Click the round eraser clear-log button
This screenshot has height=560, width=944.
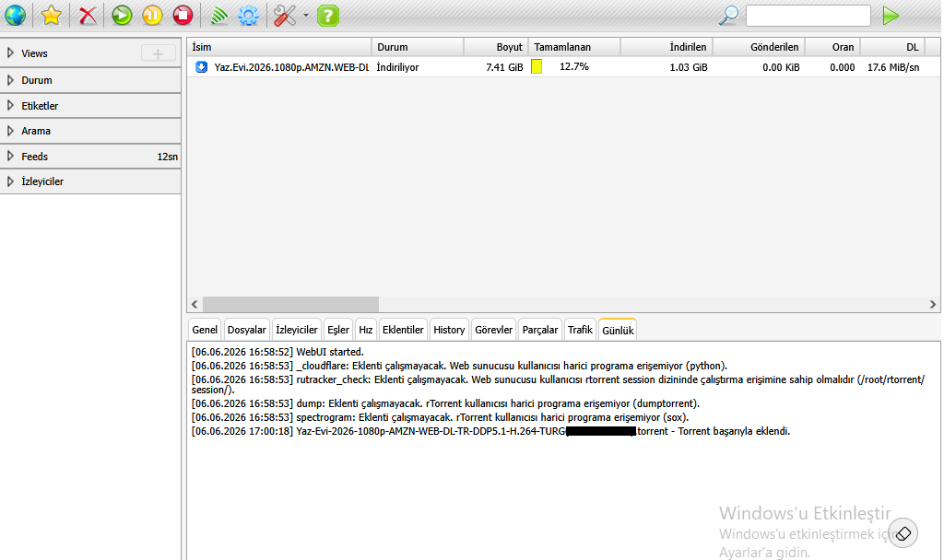pos(903,533)
